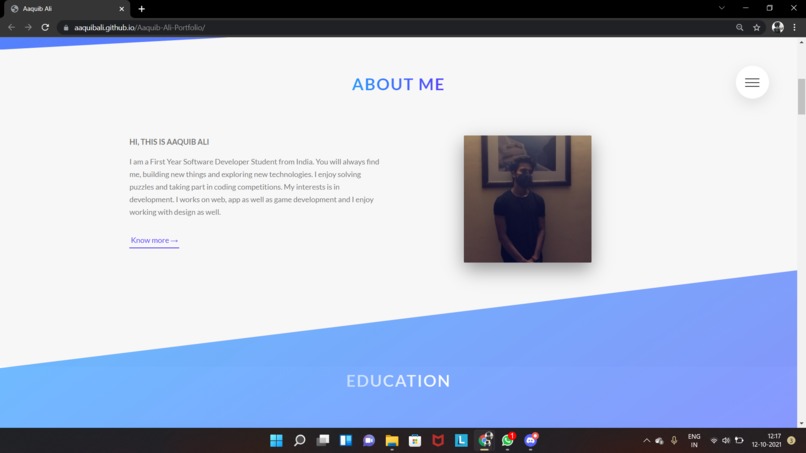The width and height of the screenshot is (806, 453).
Task: Open WhatsApp from taskbar
Action: [508, 440]
